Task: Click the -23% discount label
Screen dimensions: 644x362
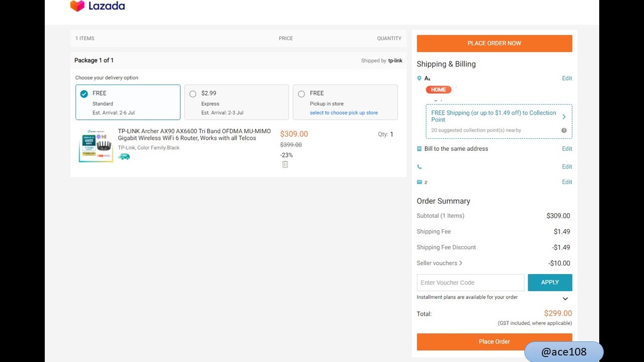Action: pos(286,155)
